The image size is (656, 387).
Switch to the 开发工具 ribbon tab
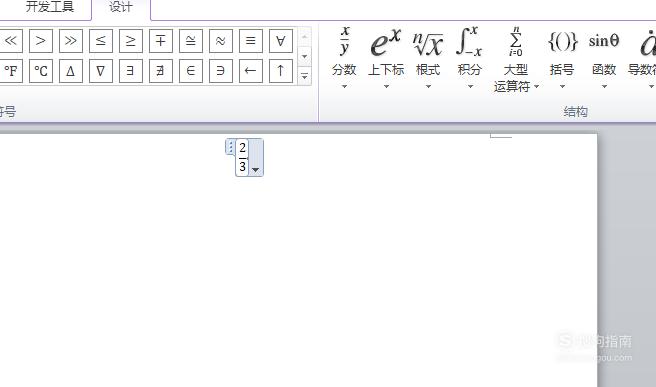pyautogui.click(x=50, y=7)
